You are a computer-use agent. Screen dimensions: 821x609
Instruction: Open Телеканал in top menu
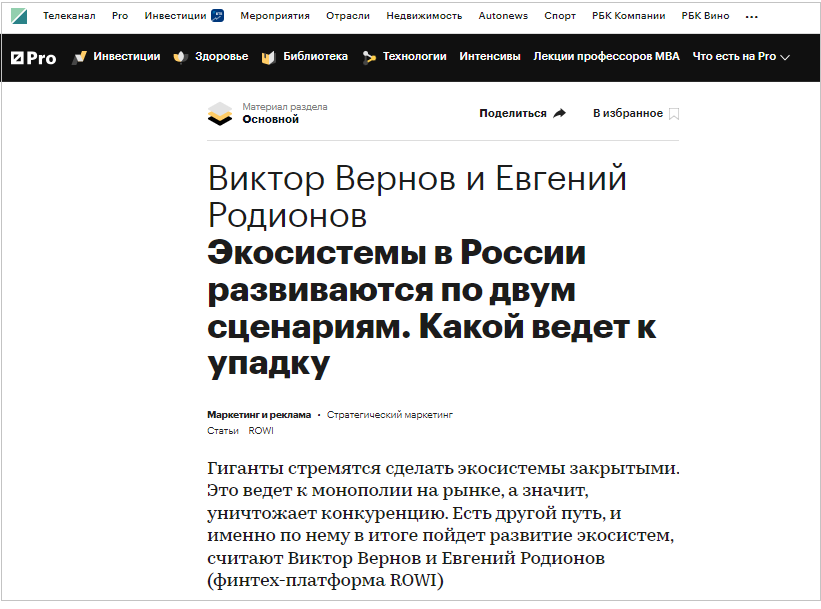tap(69, 16)
